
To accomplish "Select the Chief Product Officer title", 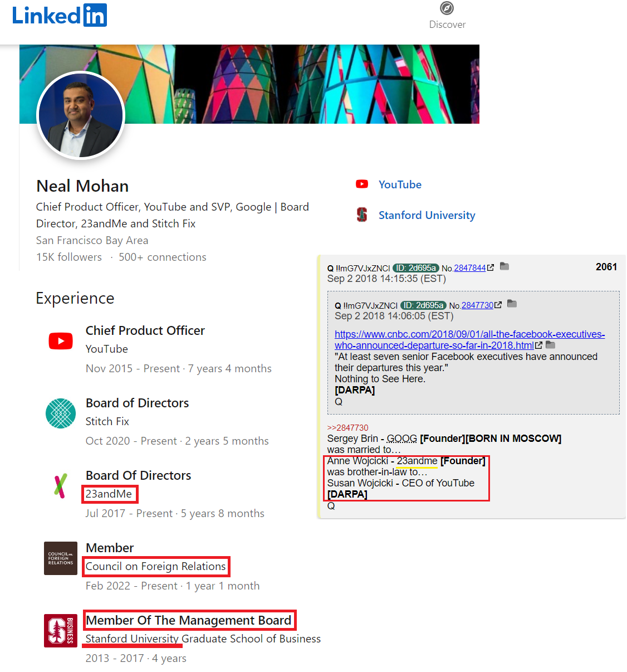I will 145,330.
